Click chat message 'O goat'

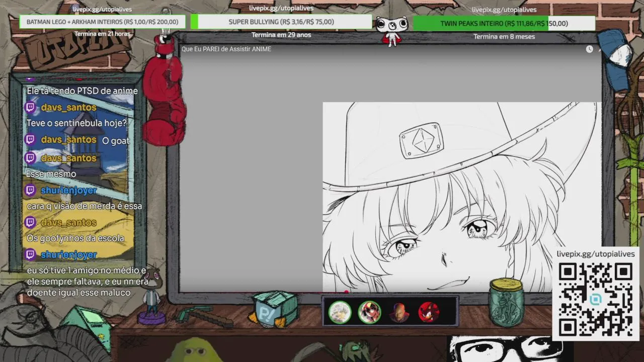pyautogui.click(x=116, y=141)
